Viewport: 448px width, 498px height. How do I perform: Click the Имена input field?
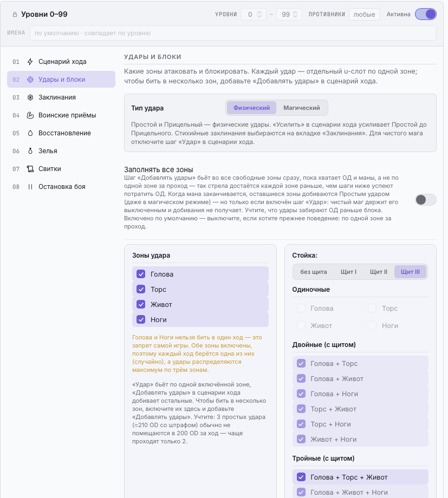(x=233, y=33)
